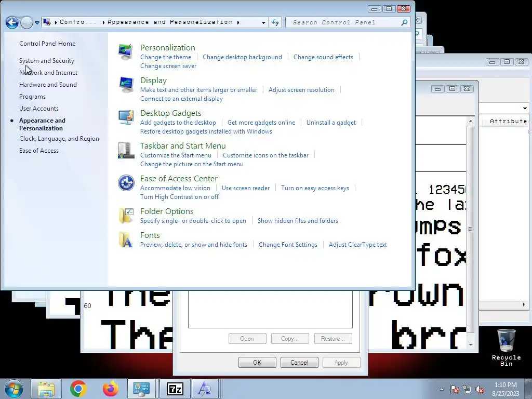Open the Recycle Bin on the desktop
This screenshot has width=532, height=399.
(x=506, y=348)
